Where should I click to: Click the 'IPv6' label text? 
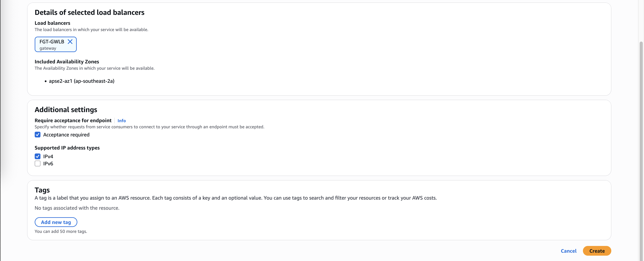coord(48,164)
